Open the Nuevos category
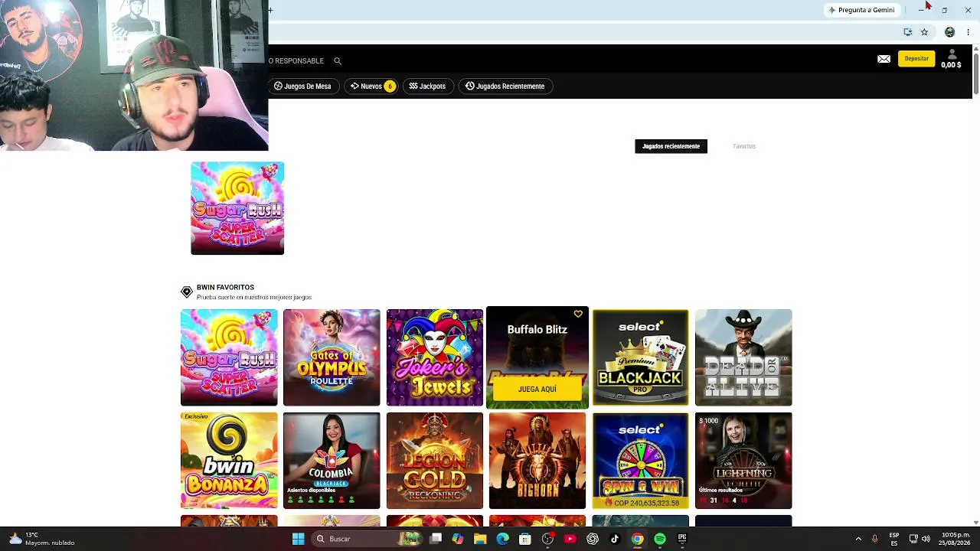The image size is (980, 551). pos(371,86)
